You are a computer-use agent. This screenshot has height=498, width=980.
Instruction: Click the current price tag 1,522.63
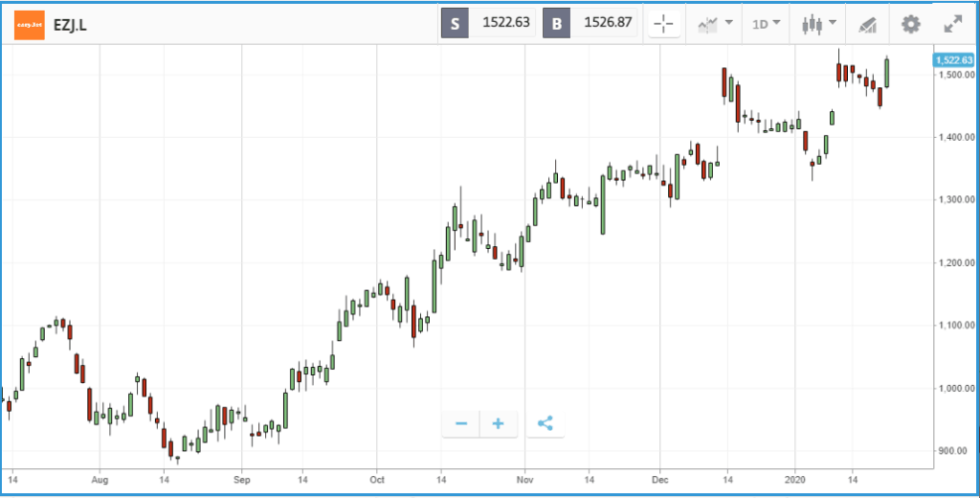(x=953, y=60)
